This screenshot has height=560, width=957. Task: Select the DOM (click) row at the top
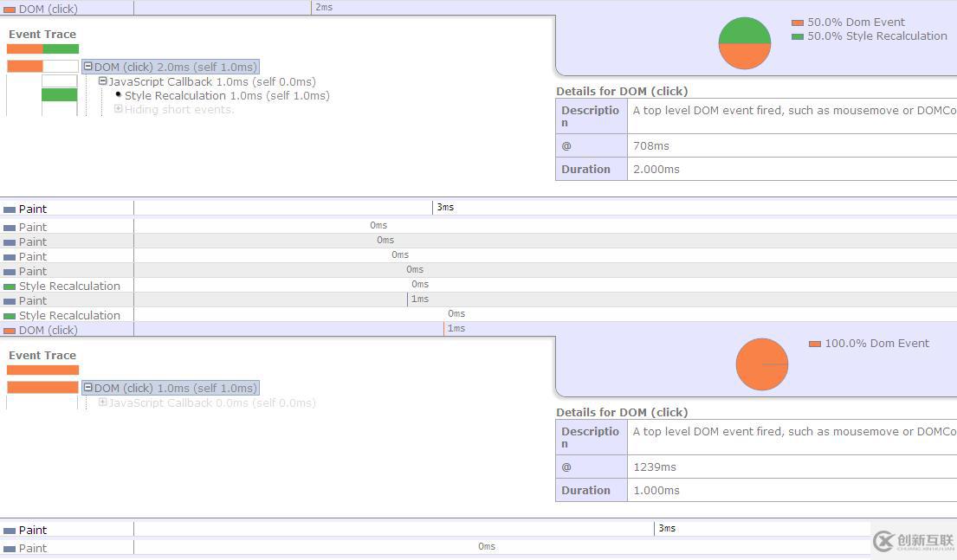pyautogui.click(x=478, y=8)
